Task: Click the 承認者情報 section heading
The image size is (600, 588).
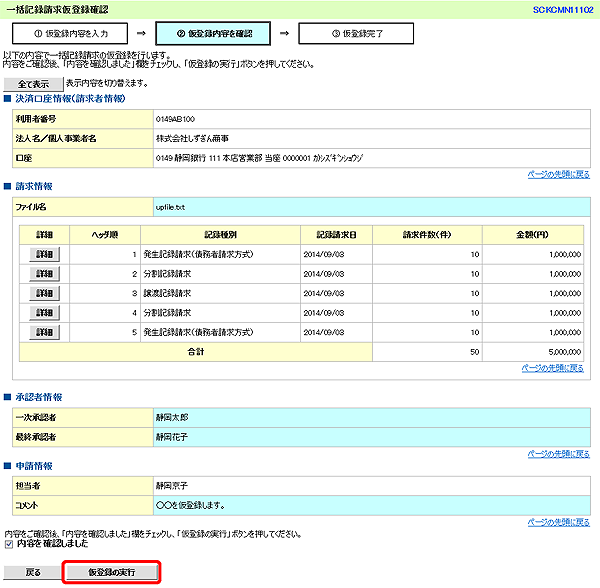Action: (39, 397)
